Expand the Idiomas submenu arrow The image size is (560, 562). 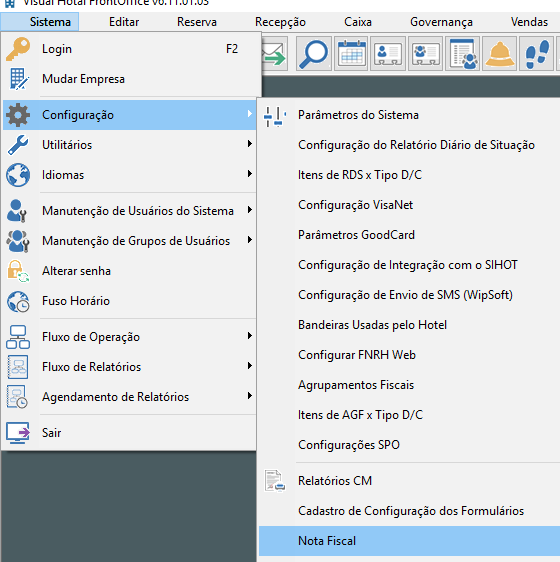(x=250, y=174)
